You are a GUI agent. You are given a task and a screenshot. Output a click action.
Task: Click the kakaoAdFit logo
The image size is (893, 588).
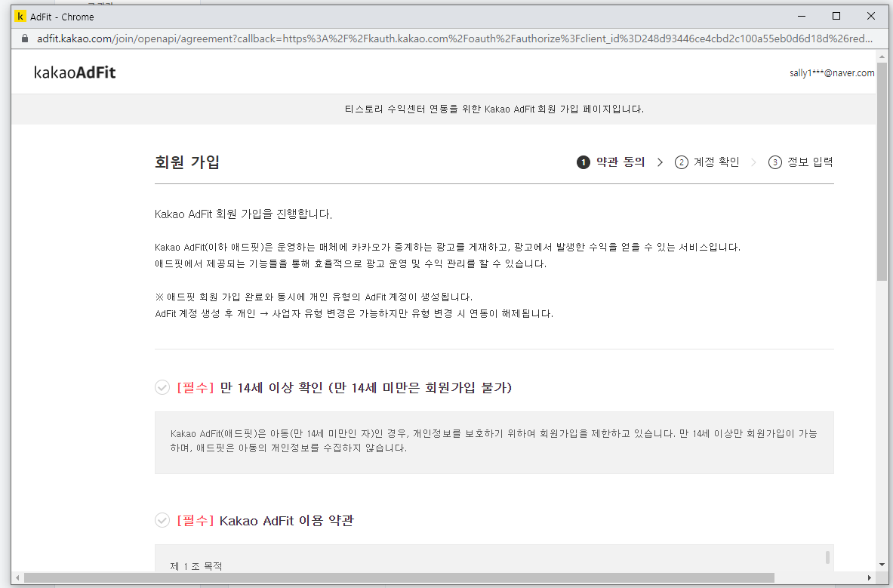click(75, 72)
